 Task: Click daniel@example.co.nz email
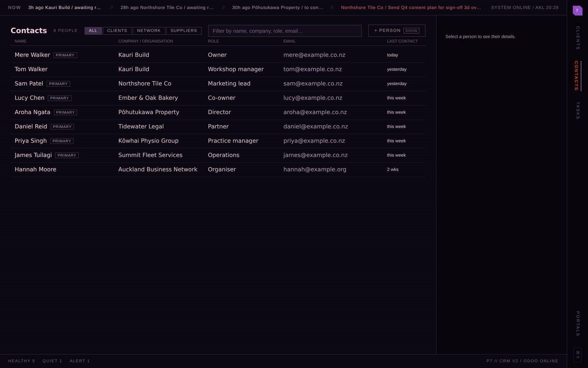click(x=316, y=126)
